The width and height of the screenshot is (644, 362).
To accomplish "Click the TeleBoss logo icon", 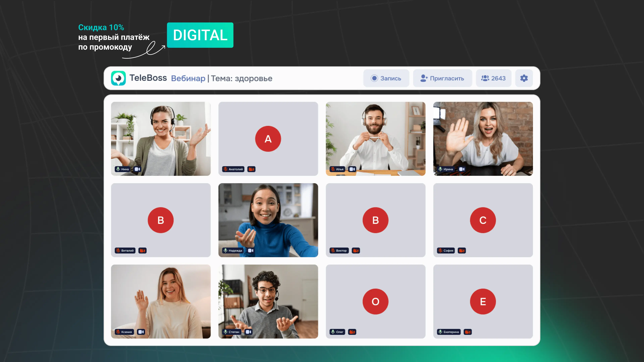I will coord(118,78).
